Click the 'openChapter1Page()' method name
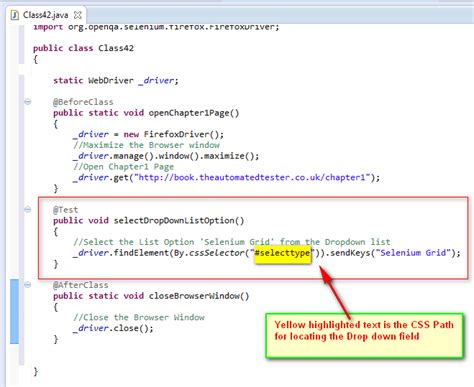The width and height of the screenshot is (474, 387). 194,113
